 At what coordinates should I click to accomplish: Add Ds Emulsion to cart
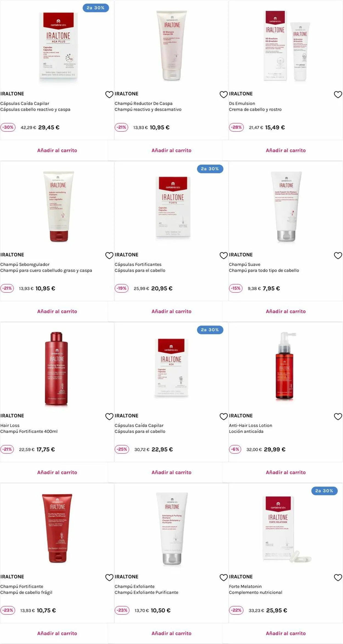(286, 150)
